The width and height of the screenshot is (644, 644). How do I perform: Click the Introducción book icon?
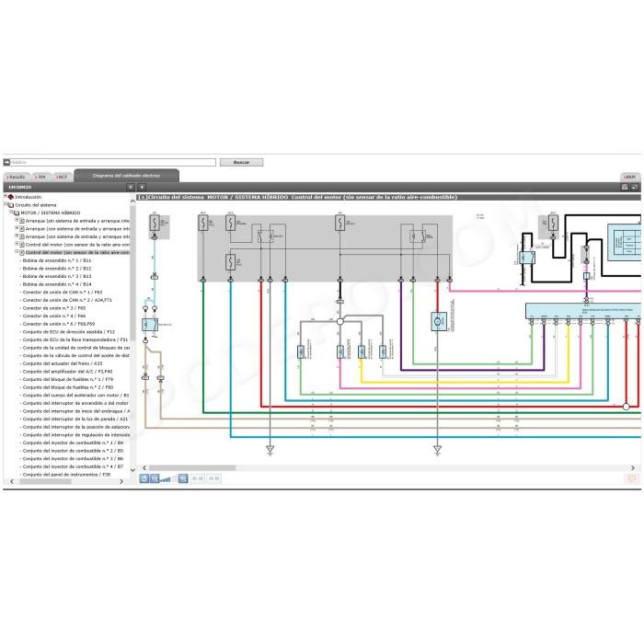click(x=11, y=197)
